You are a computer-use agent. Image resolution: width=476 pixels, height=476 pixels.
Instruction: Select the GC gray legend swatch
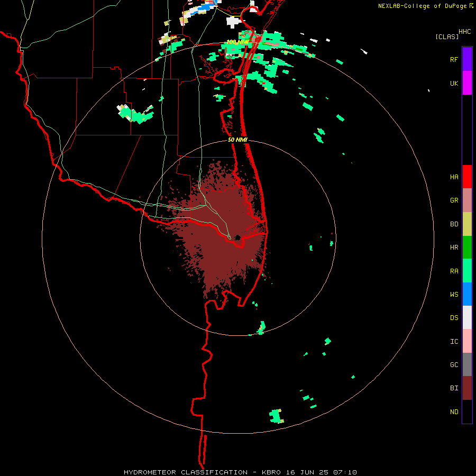(x=467, y=364)
